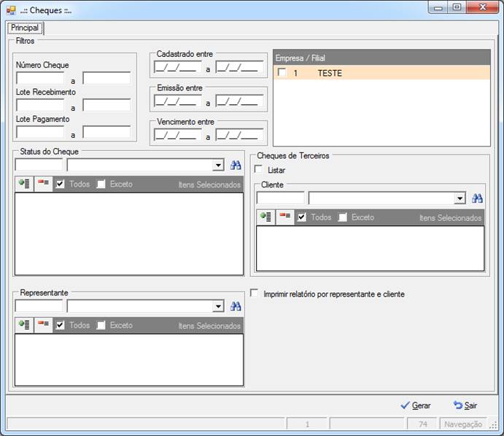The width and height of the screenshot is (504, 436).
Task: Click remove-item icon in Status do Cheque toolbar
Action: (43, 184)
